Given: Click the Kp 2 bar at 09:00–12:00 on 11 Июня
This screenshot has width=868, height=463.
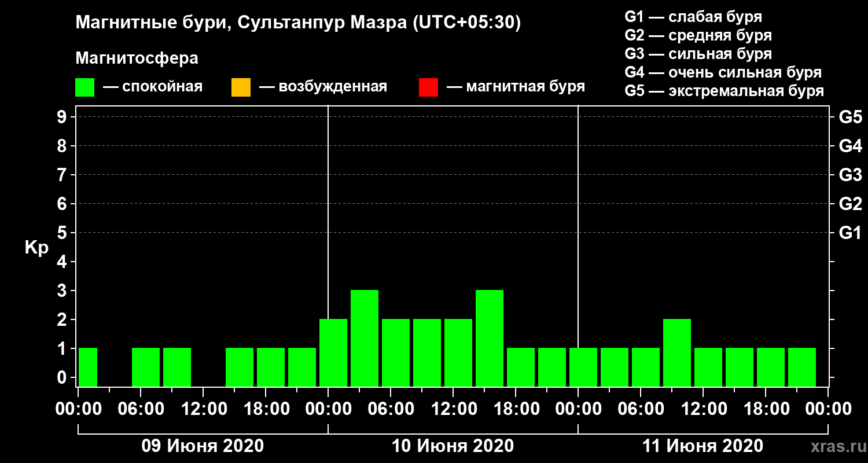Looking at the screenshot, I should [677, 352].
